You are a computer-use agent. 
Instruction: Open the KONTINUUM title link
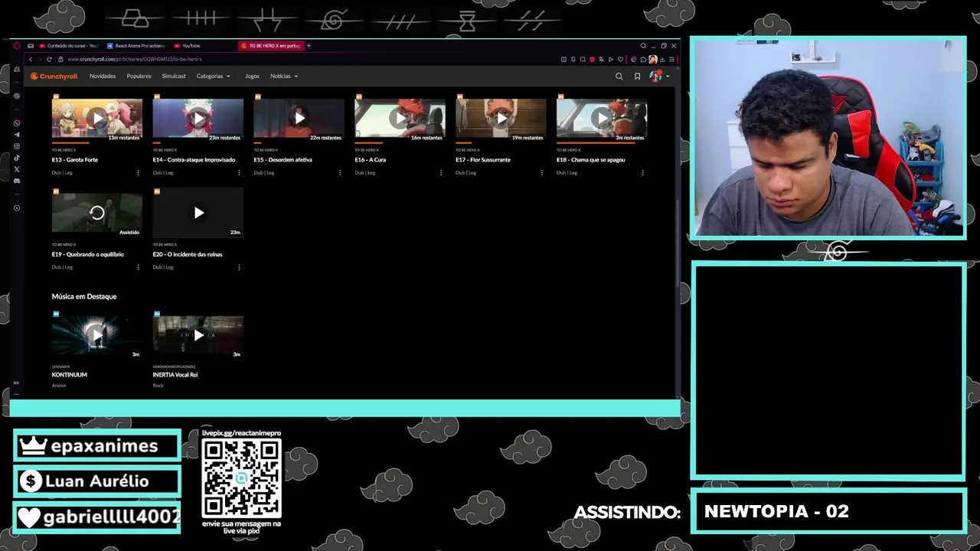(70, 375)
